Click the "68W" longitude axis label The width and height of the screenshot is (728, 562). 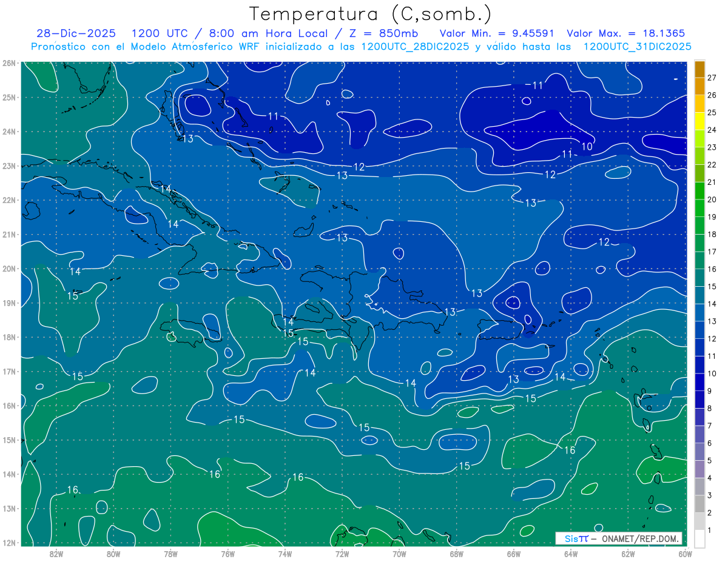(456, 554)
